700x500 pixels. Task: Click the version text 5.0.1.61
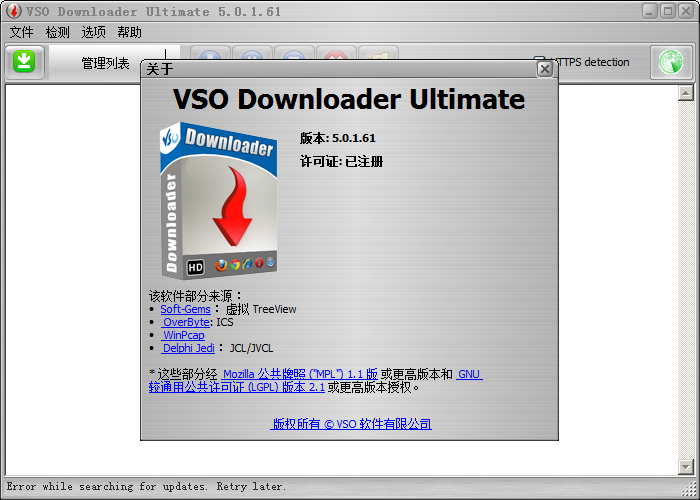pos(354,138)
